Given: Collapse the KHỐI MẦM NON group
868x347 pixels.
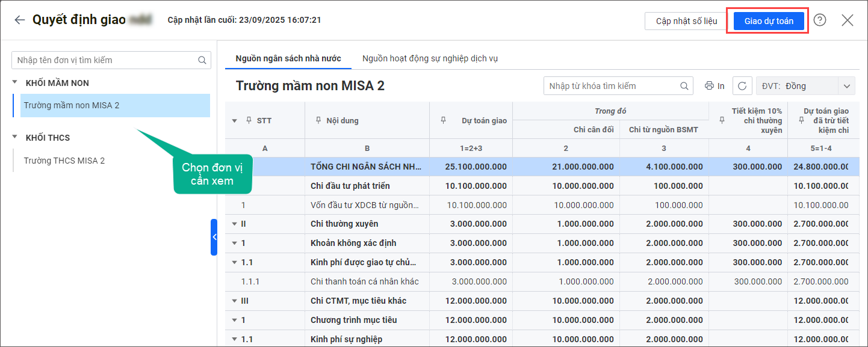Looking at the screenshot, I should tap(15, 83).
